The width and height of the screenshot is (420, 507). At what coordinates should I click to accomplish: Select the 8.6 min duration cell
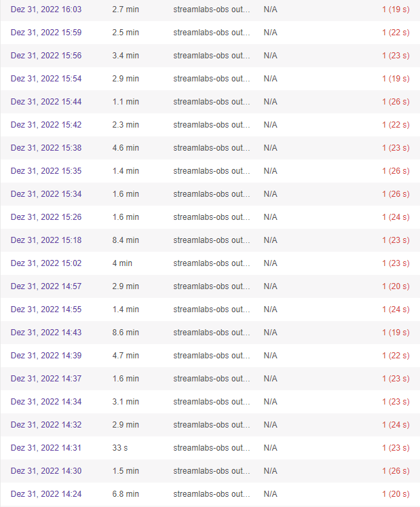(x=126, y=333)
